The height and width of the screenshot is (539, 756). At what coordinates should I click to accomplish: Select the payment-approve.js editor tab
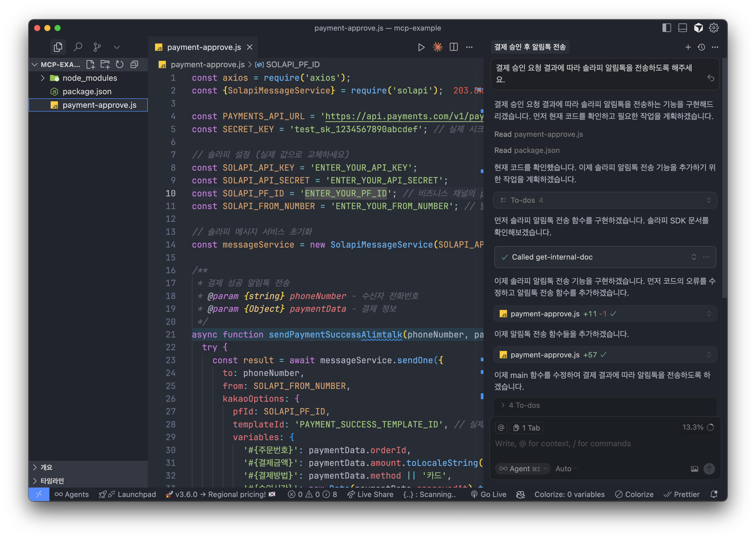click(x=204, y=47)
